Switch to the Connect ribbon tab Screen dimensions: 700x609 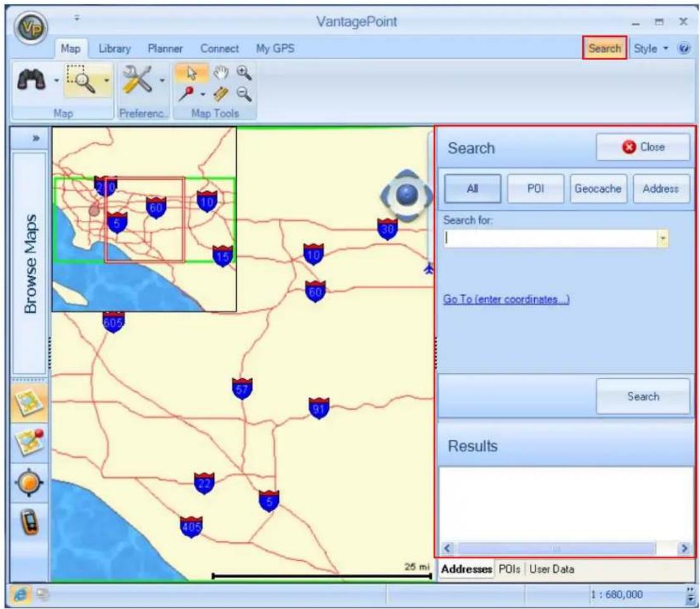[219, 48]
